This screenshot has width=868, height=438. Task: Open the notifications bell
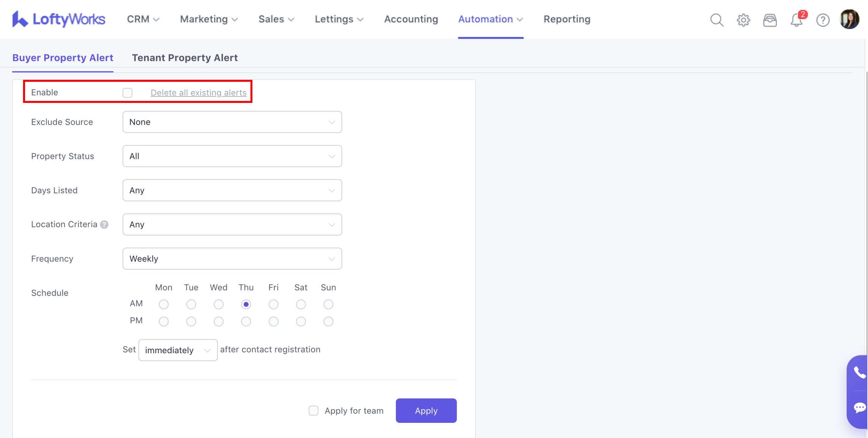click(x=796, y=20)
